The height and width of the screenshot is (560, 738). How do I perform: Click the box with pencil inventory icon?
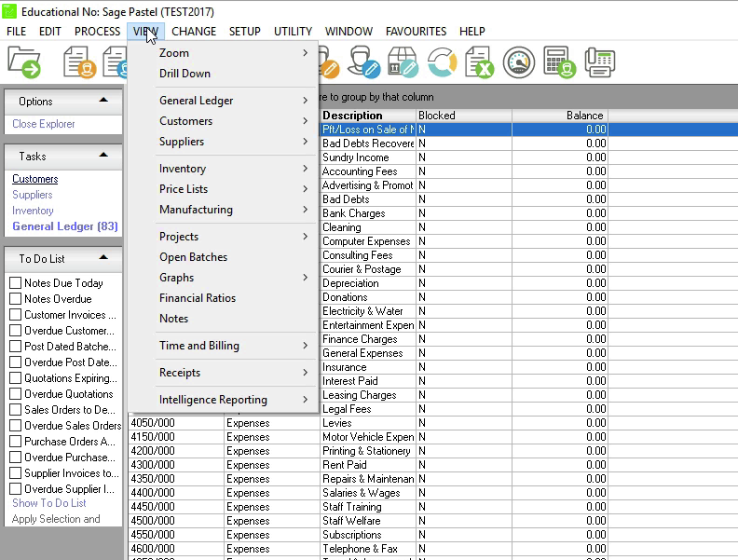point(402,63)
